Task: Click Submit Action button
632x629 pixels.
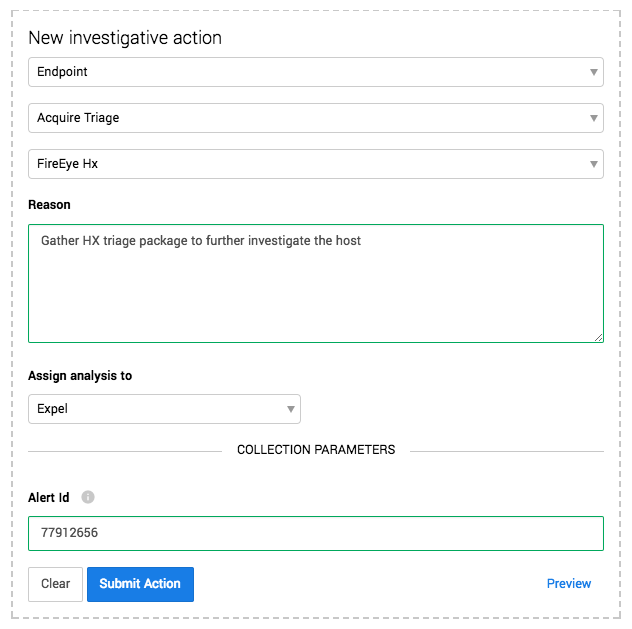Action: click(140, 584)
